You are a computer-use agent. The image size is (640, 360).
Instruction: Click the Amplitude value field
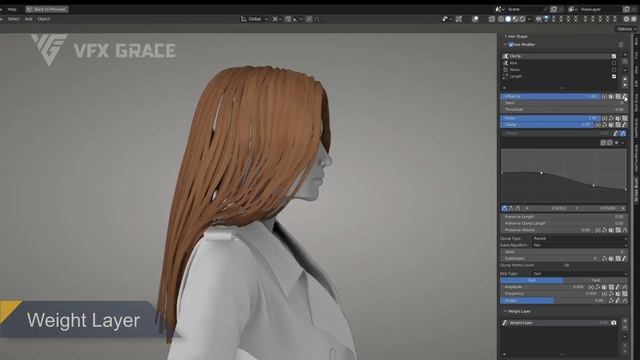click(x=544, y=287)
